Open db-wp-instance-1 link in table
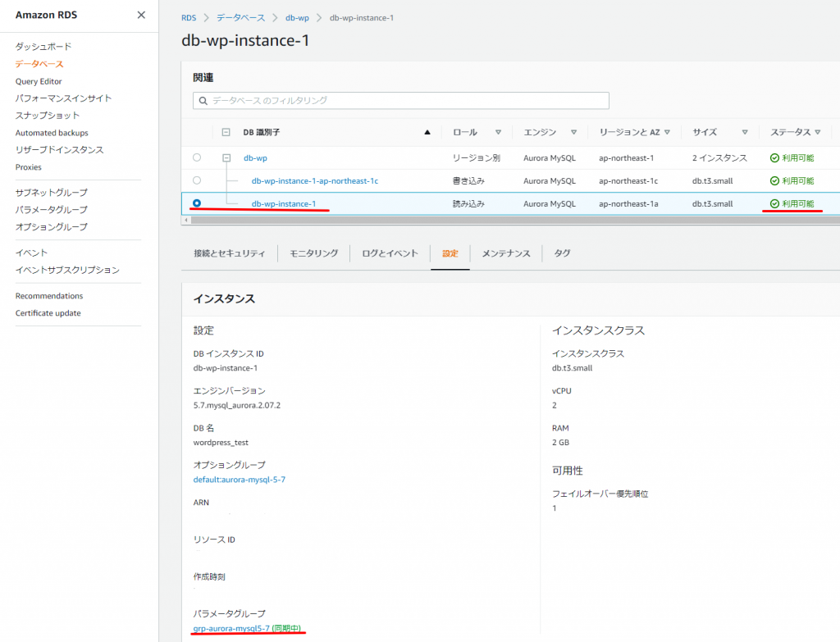Image resolution: width=840 pixels, height=642 pixels. pos(283,203)
